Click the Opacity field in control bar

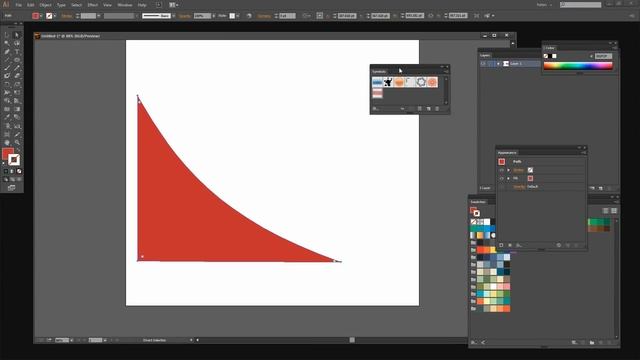pos(202,16)
